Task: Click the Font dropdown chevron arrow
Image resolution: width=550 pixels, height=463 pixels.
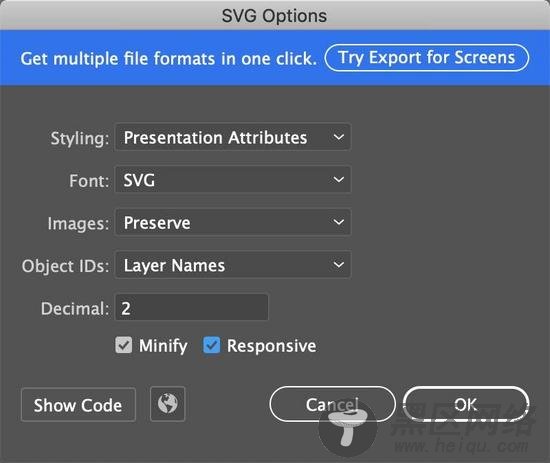Action: click(x=338, y=180)
